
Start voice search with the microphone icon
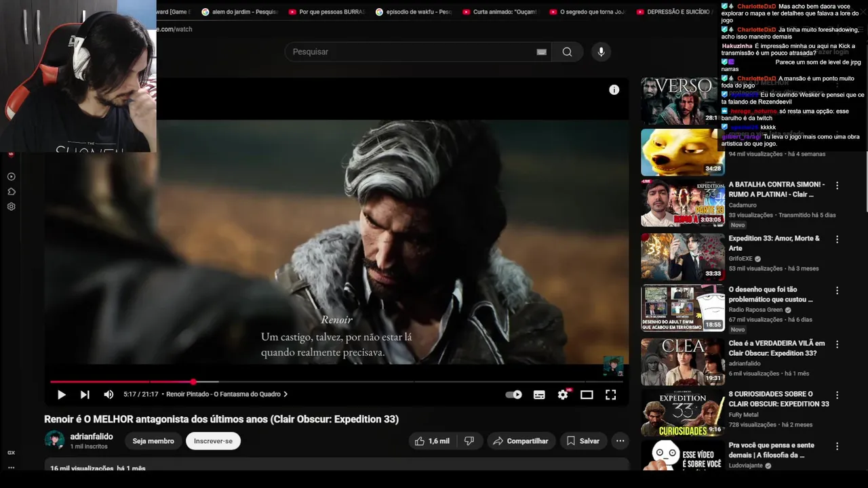[x=600, y=52]
